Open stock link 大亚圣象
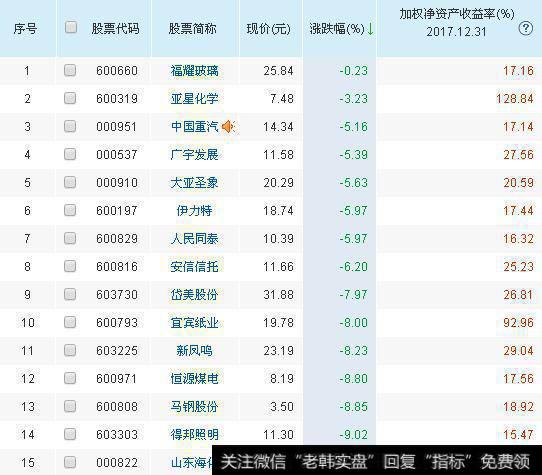 195,183
